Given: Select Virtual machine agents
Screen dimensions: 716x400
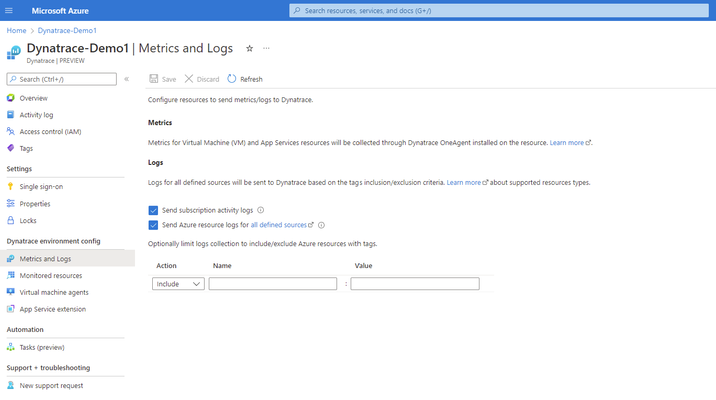Looking at the screenshot, I should [x=54, y=293].
